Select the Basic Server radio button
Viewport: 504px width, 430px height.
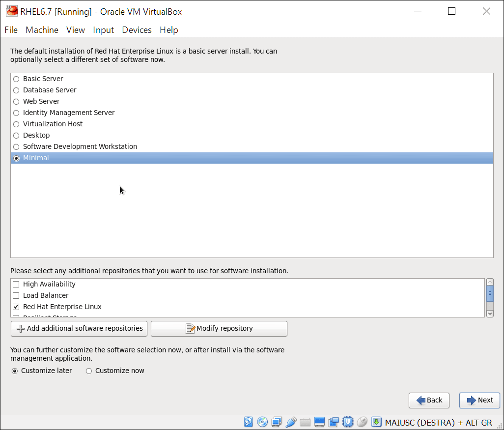click(x=16, y=79)
